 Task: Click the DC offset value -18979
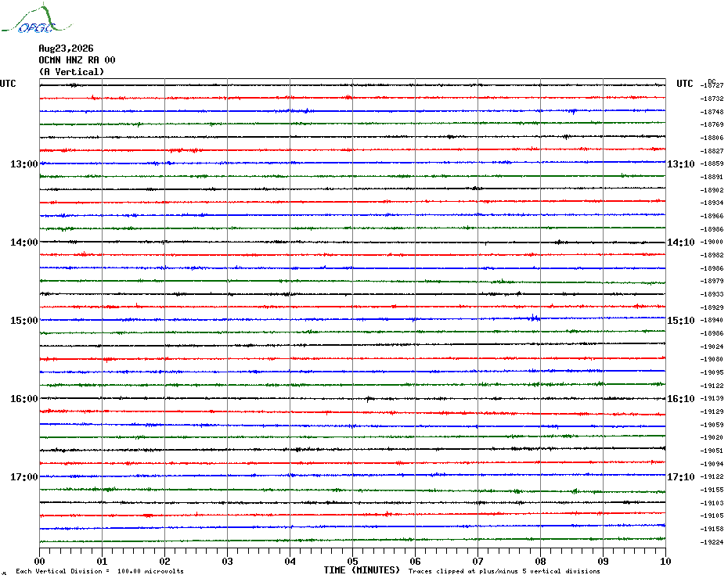pyautogui.click(x=712, y=282)
